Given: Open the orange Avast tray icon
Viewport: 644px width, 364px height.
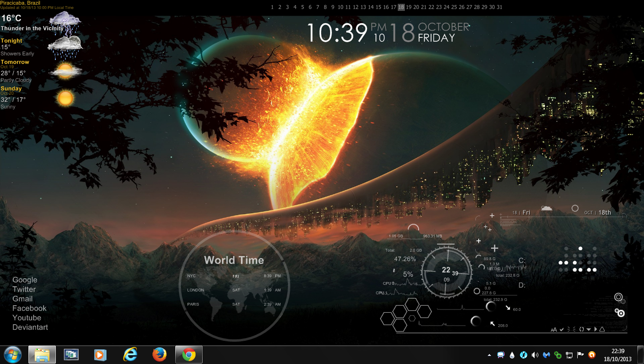Looking at the screenshot, I should point(592,355).
